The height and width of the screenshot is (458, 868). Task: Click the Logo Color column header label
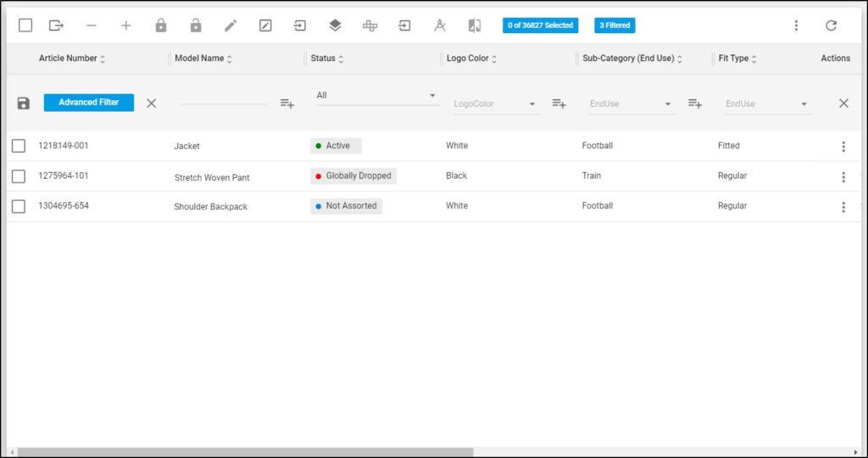tap(468, 59)
